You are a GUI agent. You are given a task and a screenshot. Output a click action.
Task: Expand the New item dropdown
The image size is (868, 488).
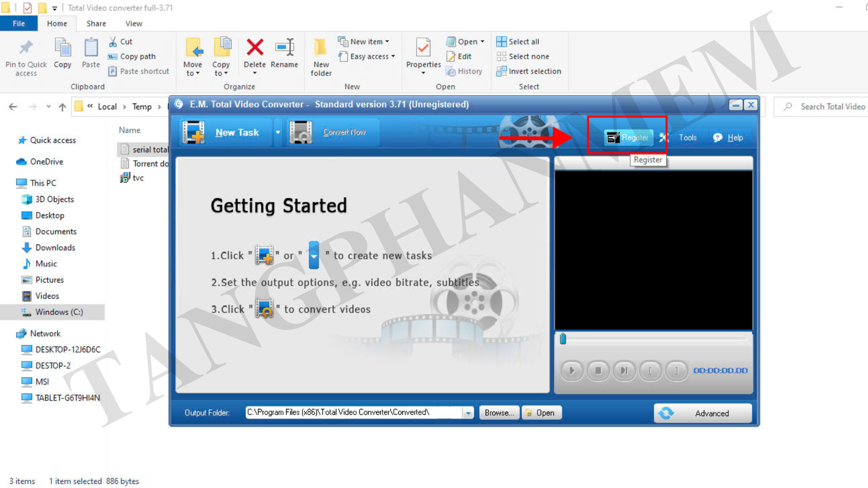[387, 42]
